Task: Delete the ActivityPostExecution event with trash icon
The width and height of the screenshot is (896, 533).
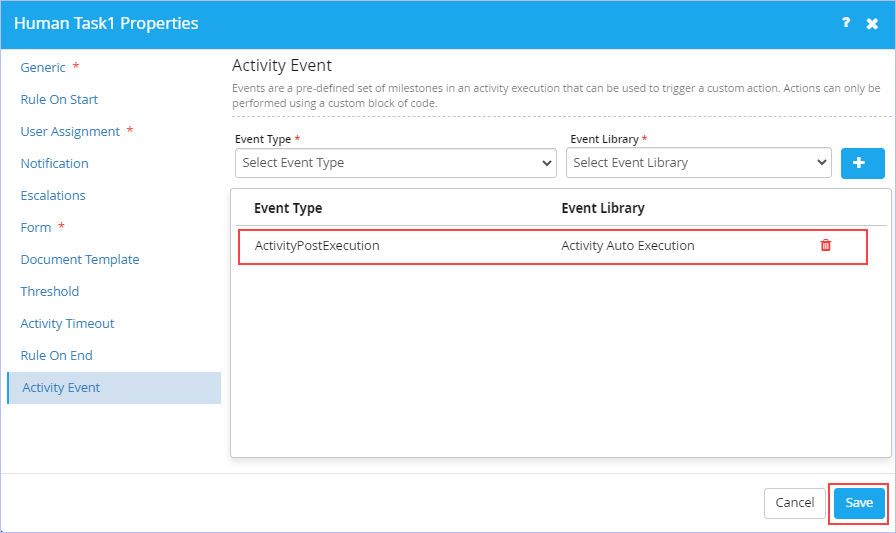Action: pos(826,245)
